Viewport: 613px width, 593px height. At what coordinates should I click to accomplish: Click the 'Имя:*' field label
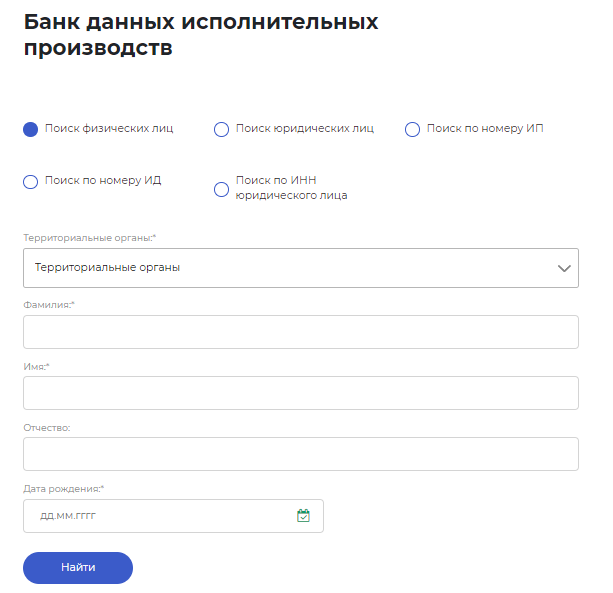point(36,366)
